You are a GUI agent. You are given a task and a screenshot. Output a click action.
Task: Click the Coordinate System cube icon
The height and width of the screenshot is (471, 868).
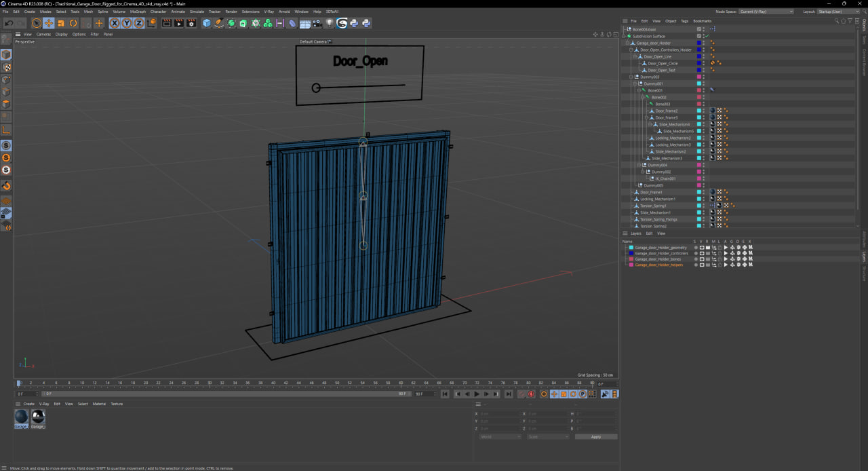152,23
